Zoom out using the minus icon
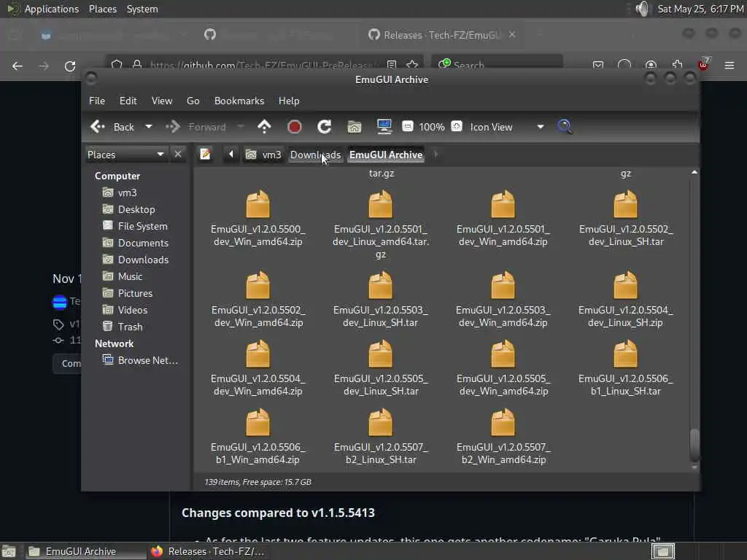 [x=407, y=126]
